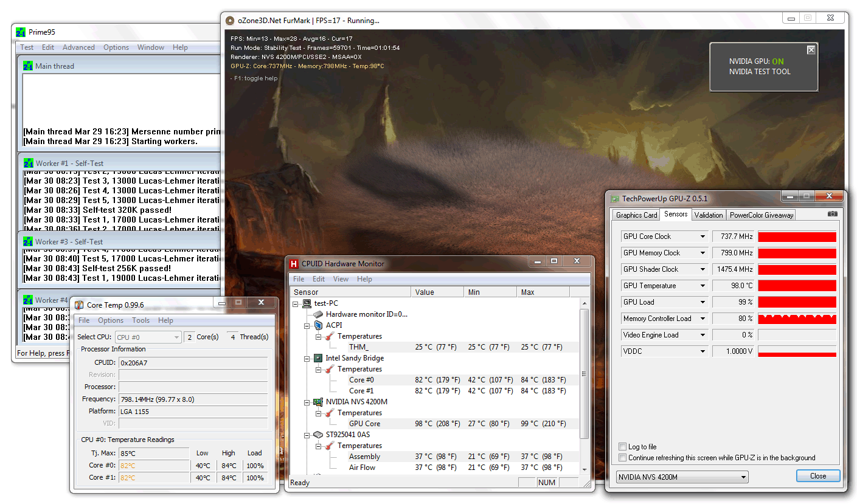
Task: Open the GPU Core Clock sensor dropdown
Action: [703, 236]
